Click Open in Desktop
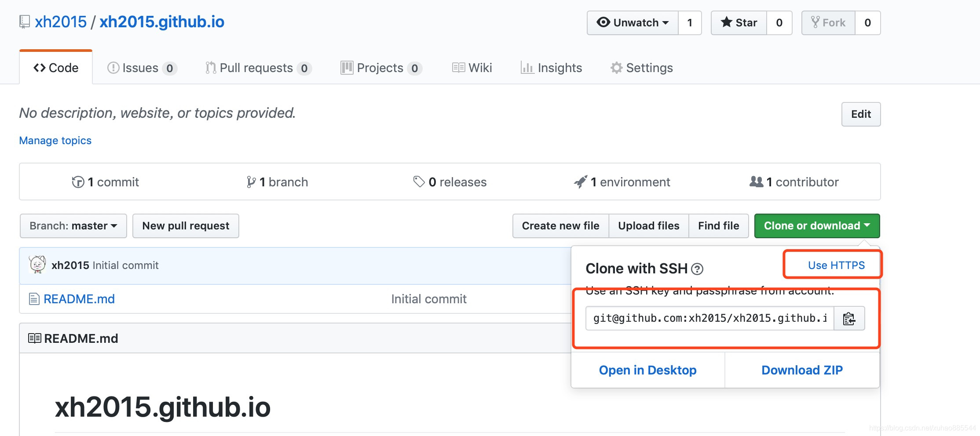 648,370
